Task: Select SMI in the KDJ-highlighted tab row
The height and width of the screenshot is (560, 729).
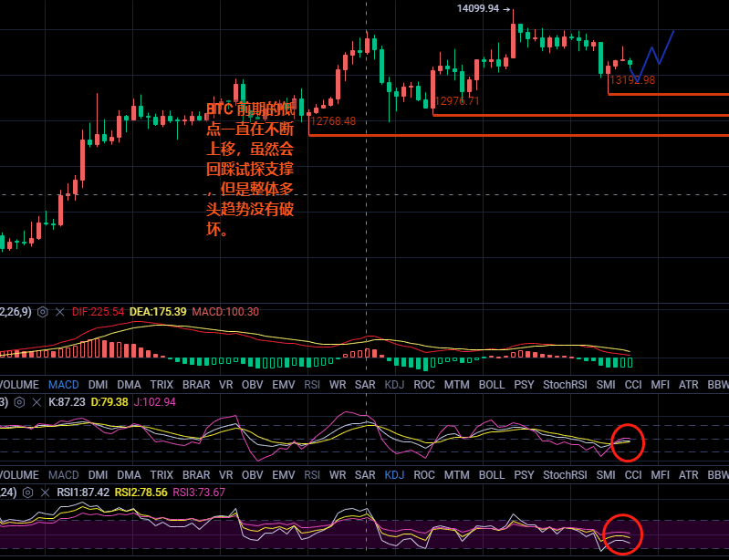Action: tap(606, 475)
